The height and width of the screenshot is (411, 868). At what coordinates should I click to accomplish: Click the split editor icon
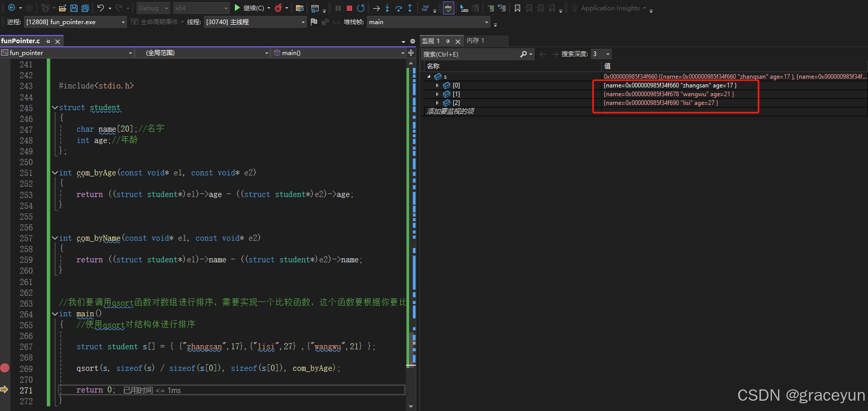[x=411, y=52]
